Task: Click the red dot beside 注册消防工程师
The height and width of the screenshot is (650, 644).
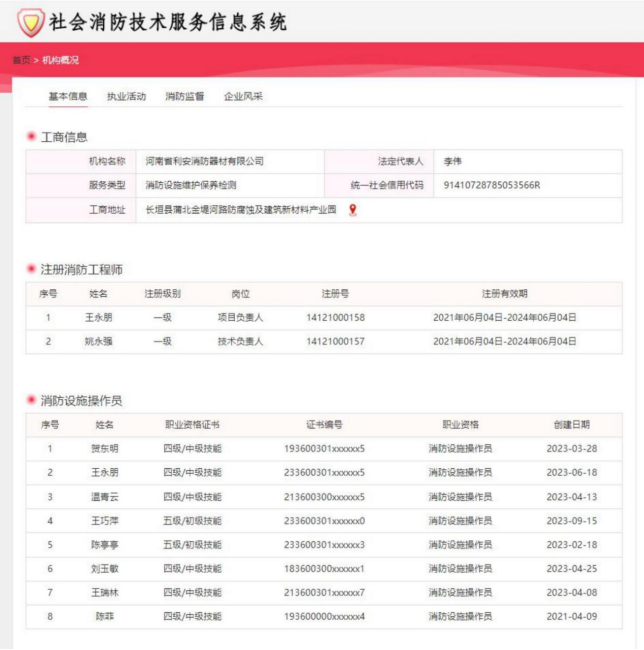Action: tap(31, 270)
